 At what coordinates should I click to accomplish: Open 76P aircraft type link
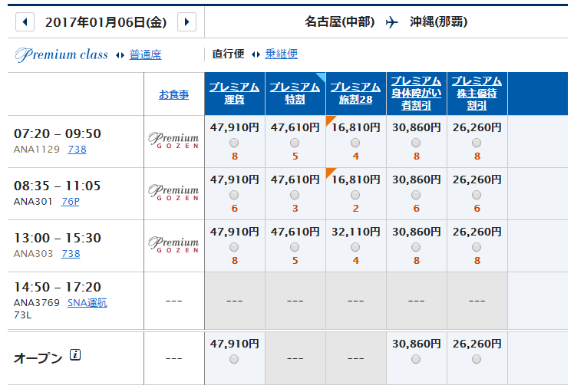pyautogui.click(x=71, y=202)
